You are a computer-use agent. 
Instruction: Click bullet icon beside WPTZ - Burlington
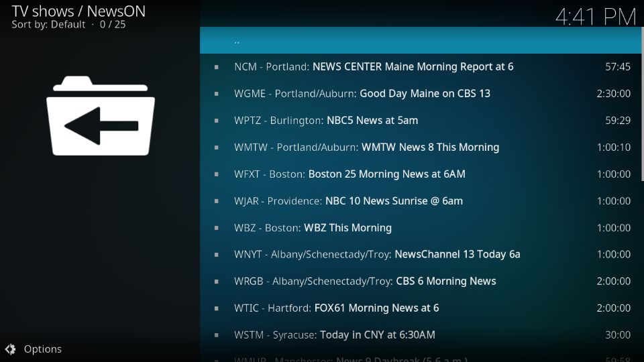point(217,121)
